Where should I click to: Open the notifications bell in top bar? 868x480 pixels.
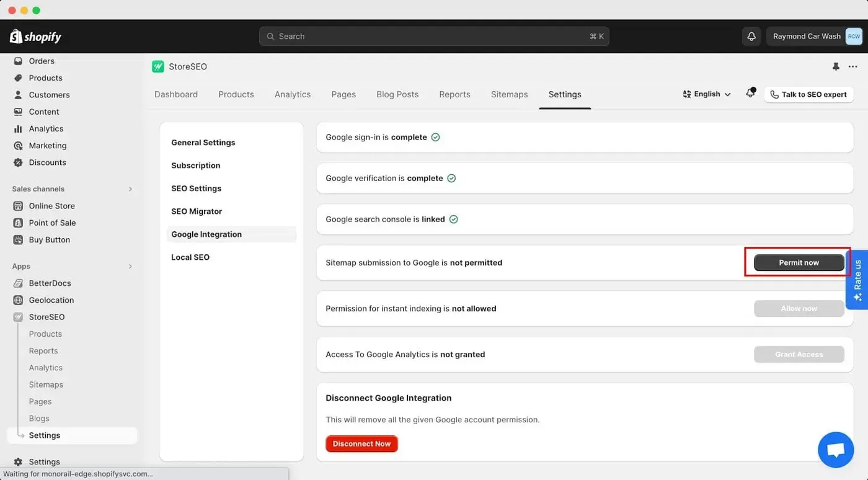(x=751, y=37)
